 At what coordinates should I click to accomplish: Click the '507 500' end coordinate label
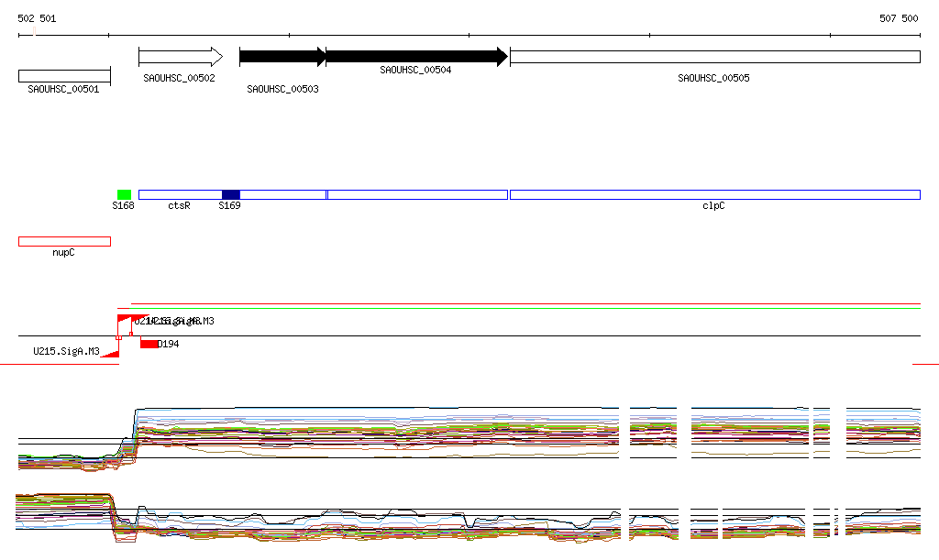(x=899, y=18)
